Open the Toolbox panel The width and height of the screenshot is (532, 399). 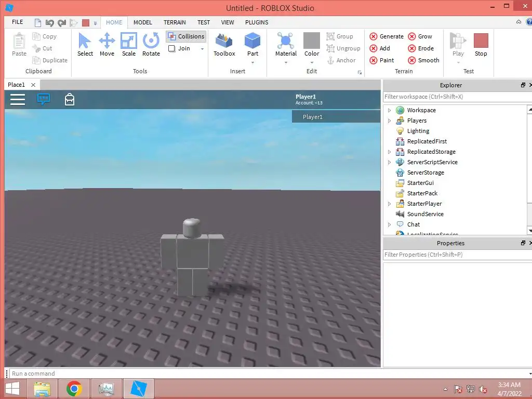(x=224, y=45)
